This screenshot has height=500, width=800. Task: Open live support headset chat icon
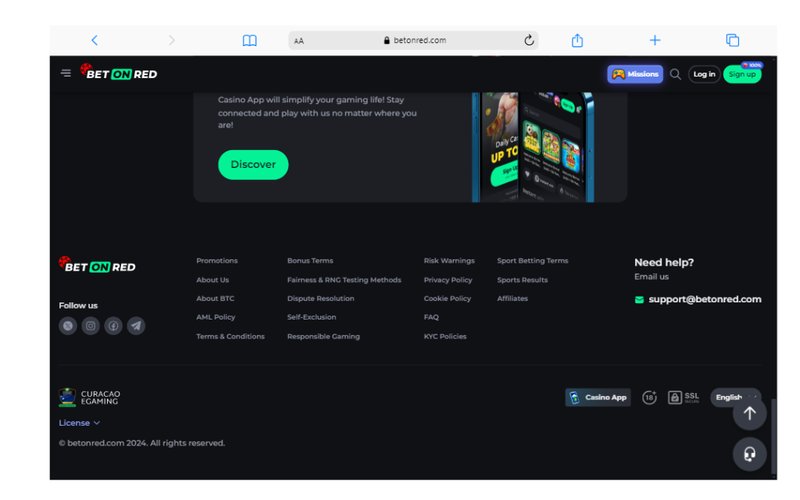[749, 455]
